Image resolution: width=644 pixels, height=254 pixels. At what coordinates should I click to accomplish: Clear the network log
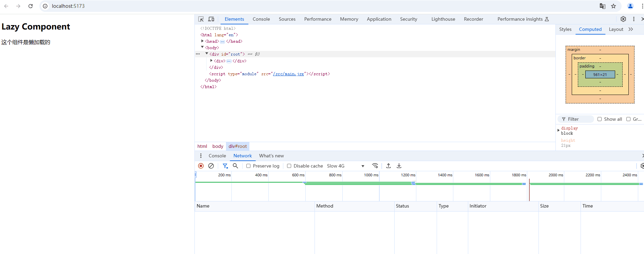(x=211, y=166)
